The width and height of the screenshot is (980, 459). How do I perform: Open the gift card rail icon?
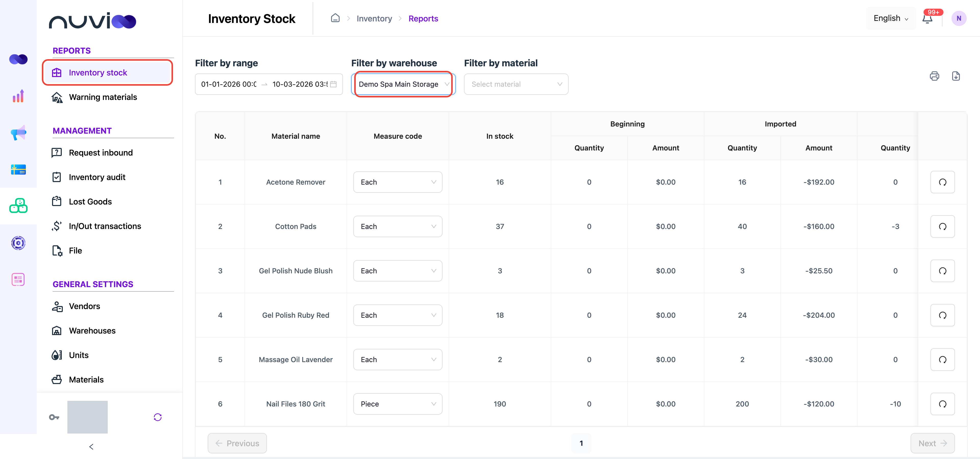18,170
